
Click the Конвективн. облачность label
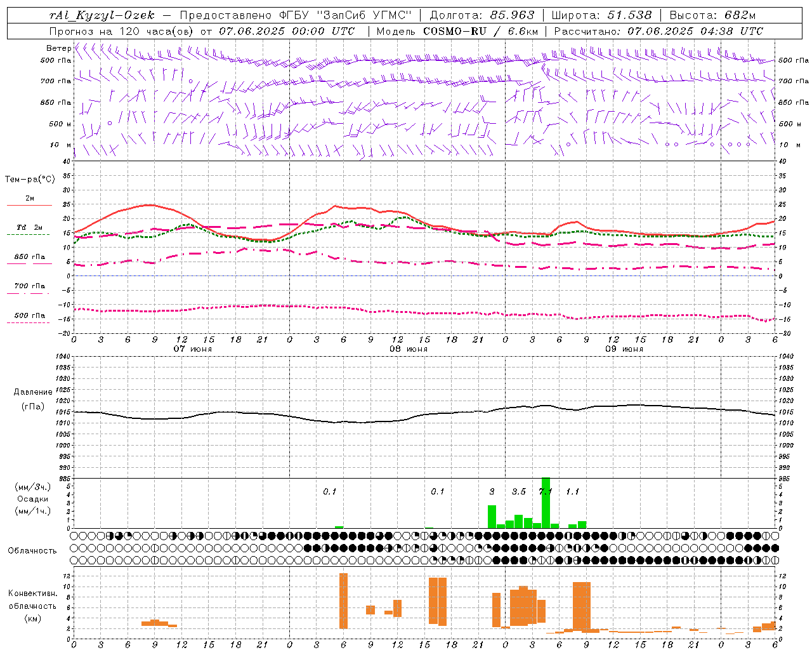[x=32, y=600]
